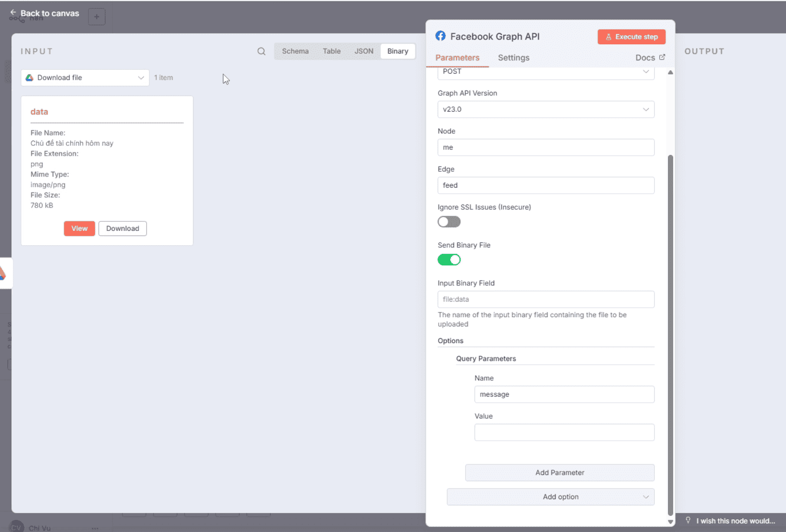786x532 pixels.
Task: Click the file name Chủ đề tài chính hôm nay
Action: pyautogui.click(x=72, y=143)
